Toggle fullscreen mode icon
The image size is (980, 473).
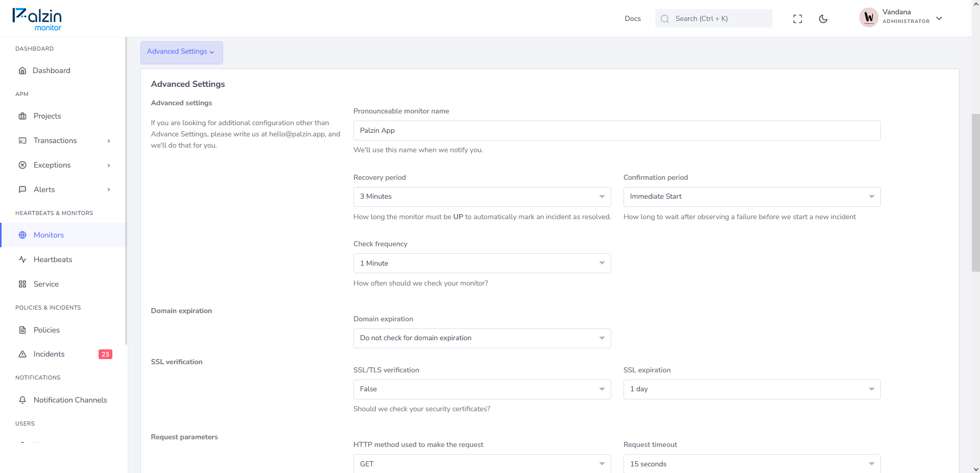[798, 19]
